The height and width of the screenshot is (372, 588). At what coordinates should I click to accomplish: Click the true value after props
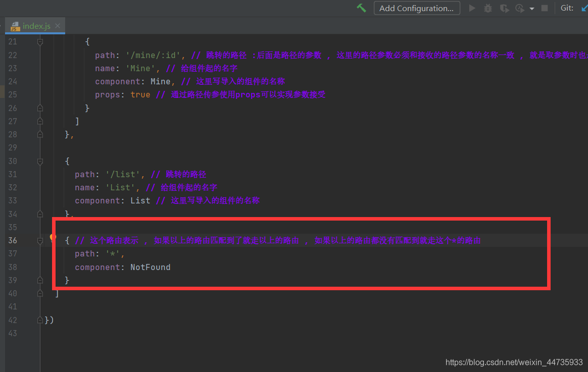140,94
